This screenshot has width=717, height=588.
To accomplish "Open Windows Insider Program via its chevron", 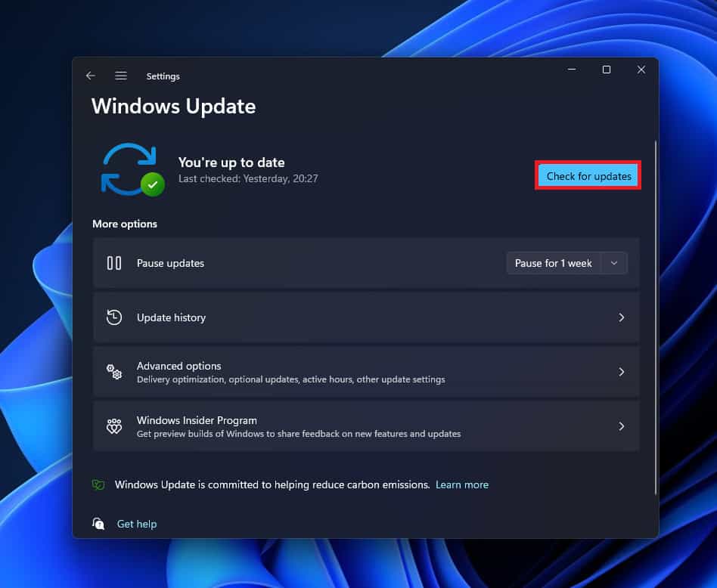I will click(622, 426).
